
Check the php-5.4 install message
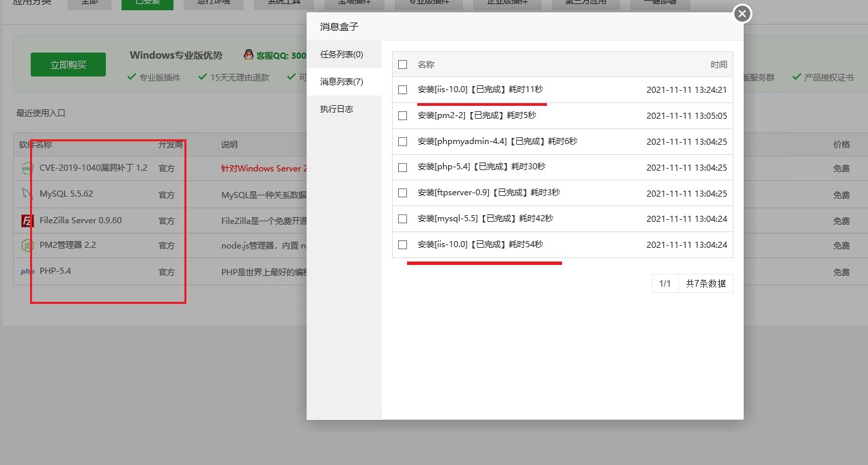pos(402,167)
